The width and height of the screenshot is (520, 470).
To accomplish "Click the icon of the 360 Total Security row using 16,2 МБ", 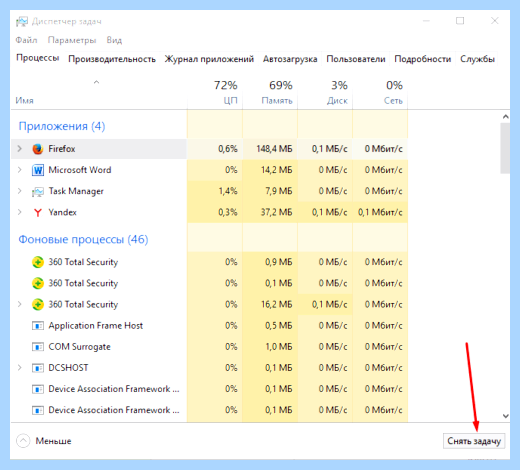I will (x=38, y=304).
